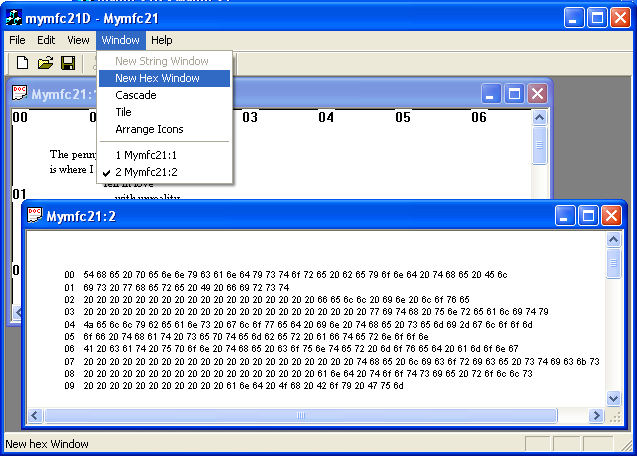Click the document icon of Mymfc21:1 window
The width and height of the screenshot is (637, 457).
tap(19, 94)
